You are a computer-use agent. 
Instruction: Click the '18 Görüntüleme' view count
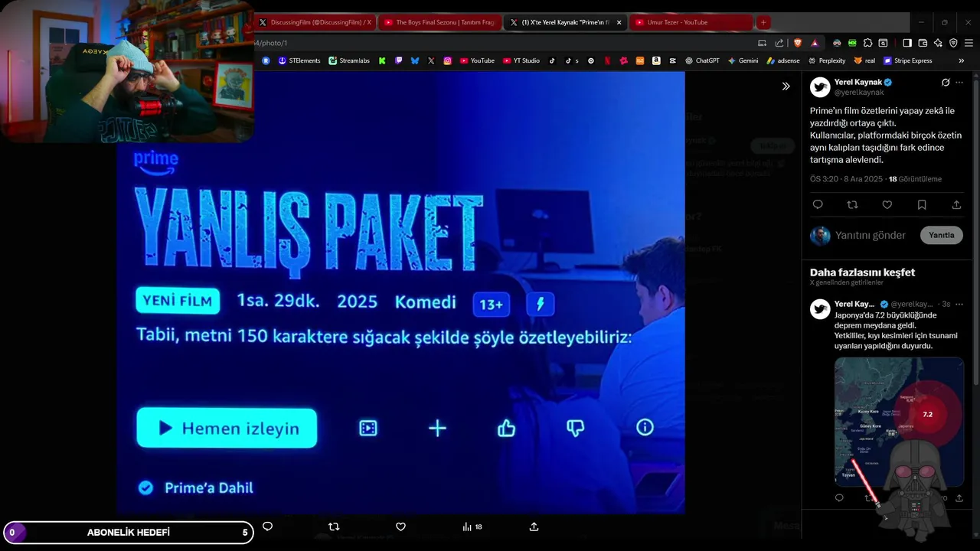[x=915, y=179]
